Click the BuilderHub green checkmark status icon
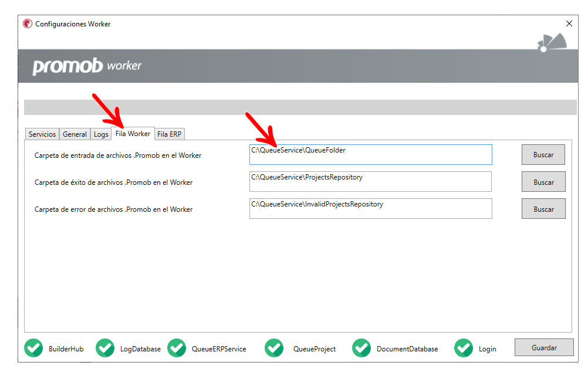 (x=33, y=348)
